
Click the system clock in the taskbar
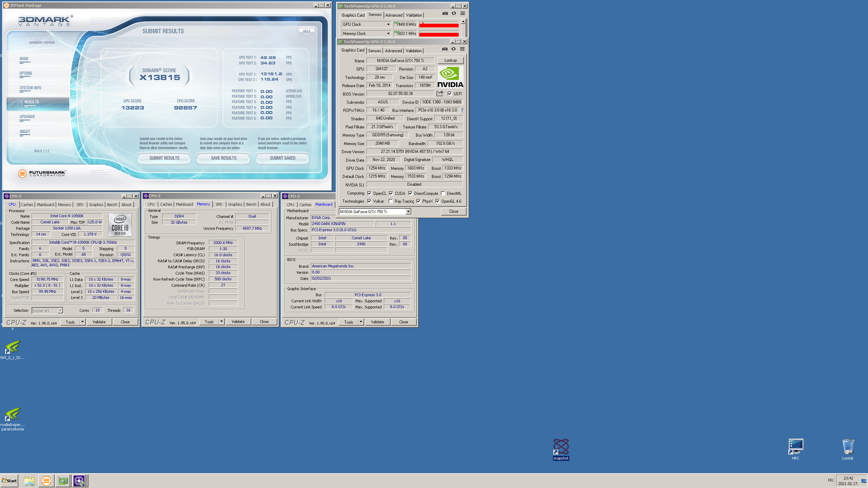pyautogui.click(x=848, y=481)
